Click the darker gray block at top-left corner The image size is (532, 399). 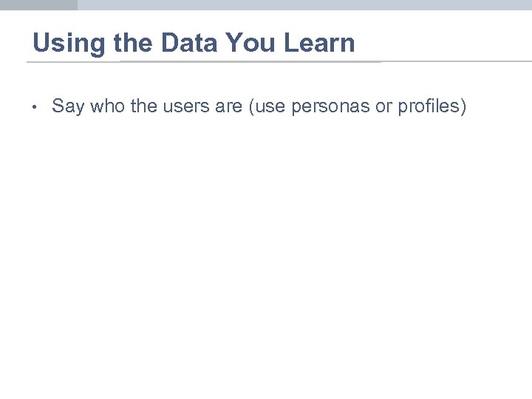pyautogui.click(x=38, y=4)
